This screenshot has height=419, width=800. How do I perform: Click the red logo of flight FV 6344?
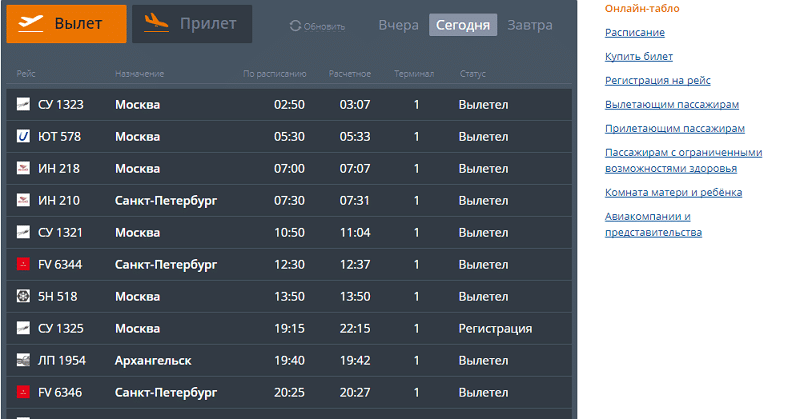(x=23, y=264)
